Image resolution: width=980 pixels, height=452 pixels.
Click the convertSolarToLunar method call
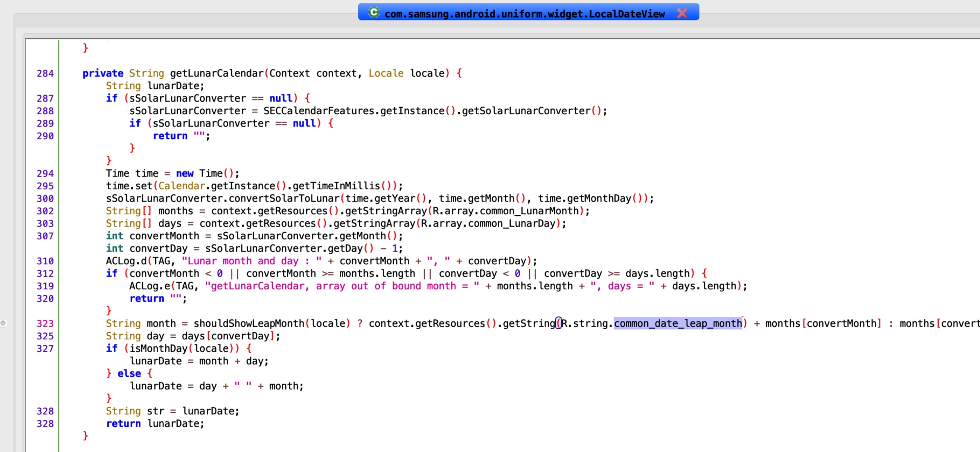click(284, 198)
